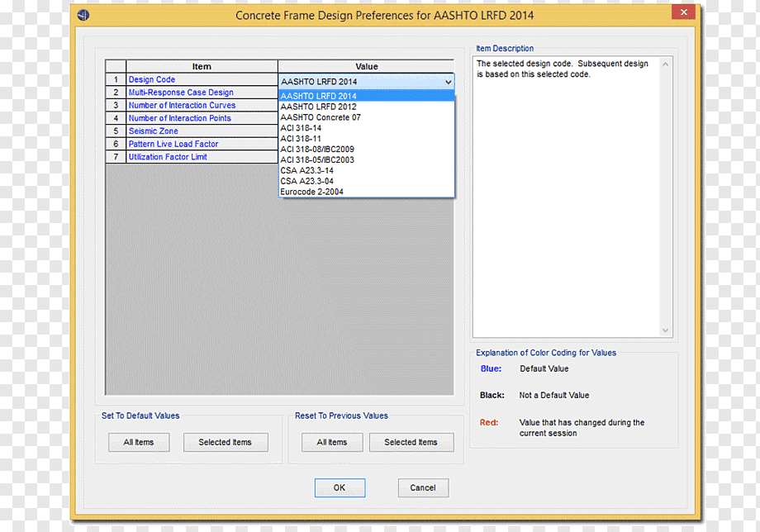Pick Eurocode 2-2004 option

367,192
